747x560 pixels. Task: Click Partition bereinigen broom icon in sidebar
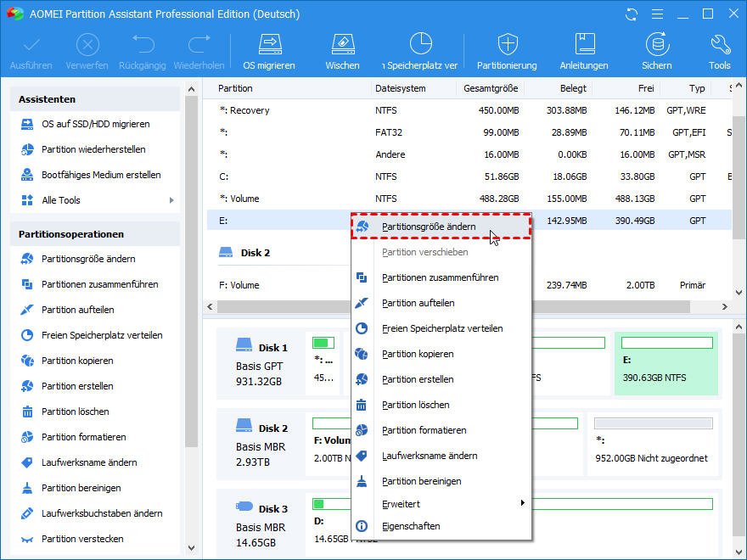pos(27,488)
